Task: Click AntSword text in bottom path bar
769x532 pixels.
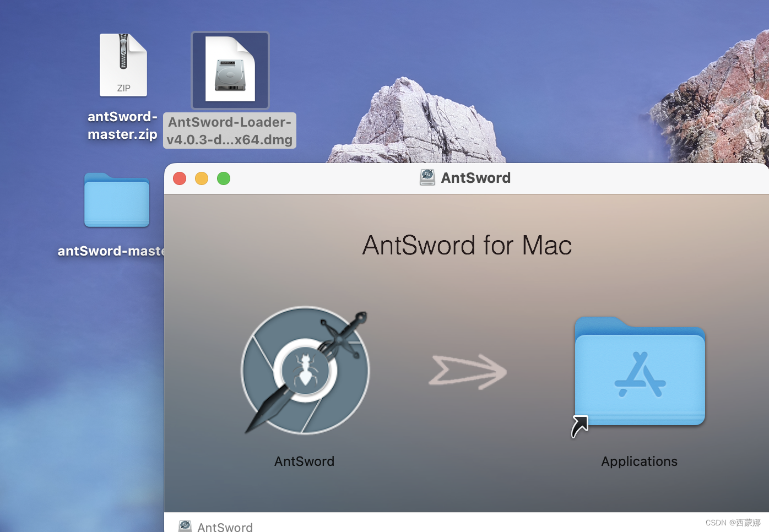Action: (x=225, y=527)
